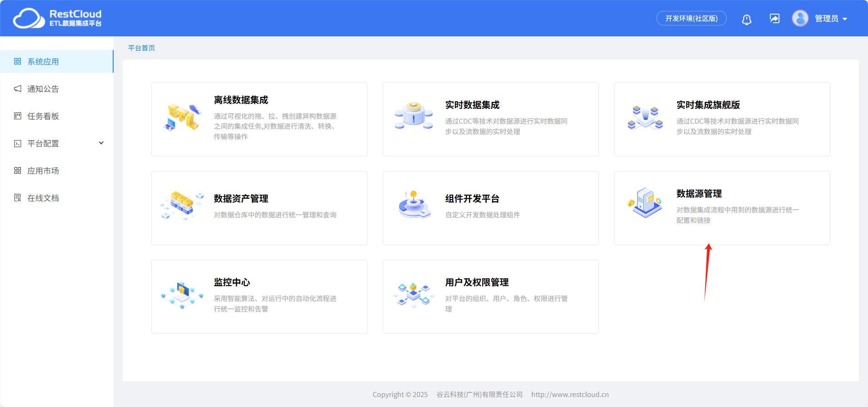Click the 应用市场 grid icon
Screen dimensions: 868x407
click(18, 171)
